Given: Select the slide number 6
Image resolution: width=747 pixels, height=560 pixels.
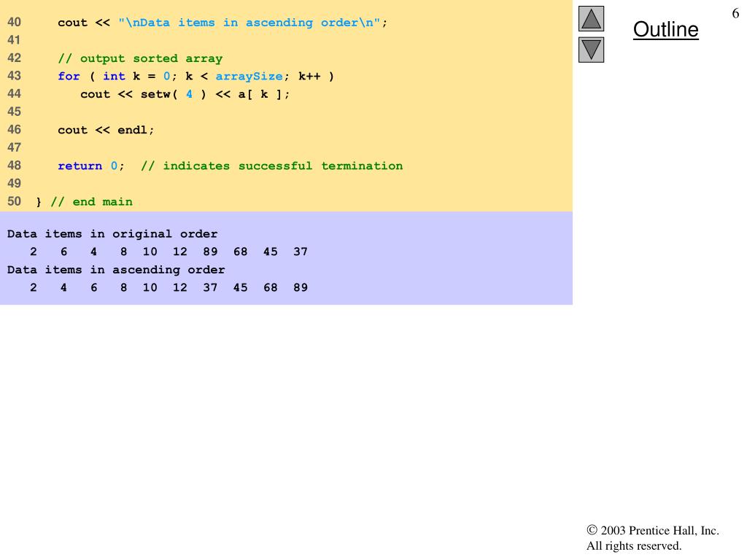Looking at the screenshot, I should (x=735, y=13).
